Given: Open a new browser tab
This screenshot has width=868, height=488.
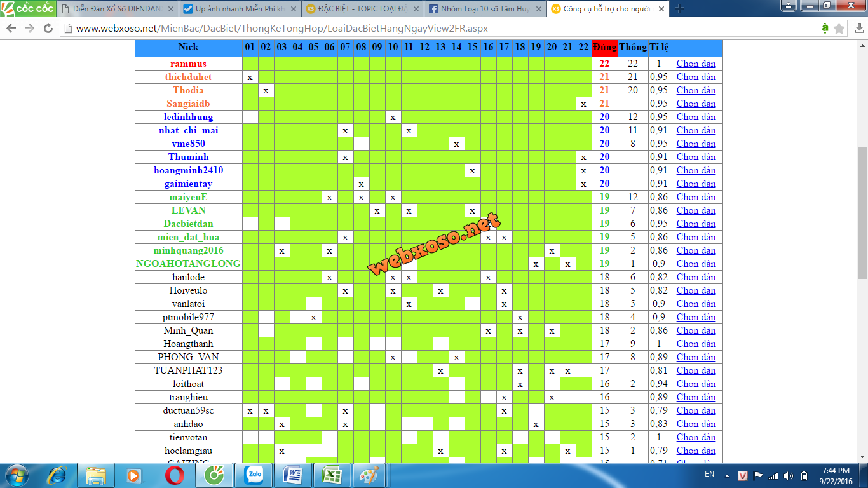Looking at the screenshot, I should click(x=679, y=9).
